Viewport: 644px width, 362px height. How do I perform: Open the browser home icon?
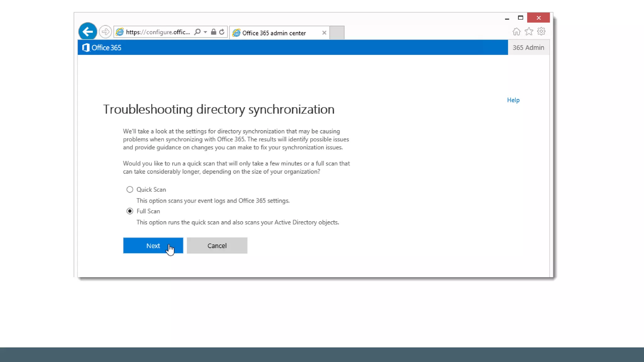516,31
